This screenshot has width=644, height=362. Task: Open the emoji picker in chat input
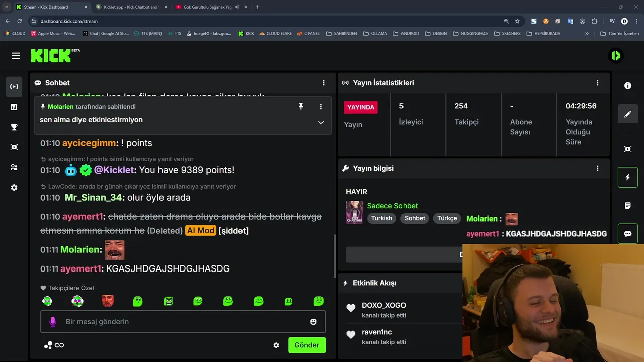click(313, 322)
